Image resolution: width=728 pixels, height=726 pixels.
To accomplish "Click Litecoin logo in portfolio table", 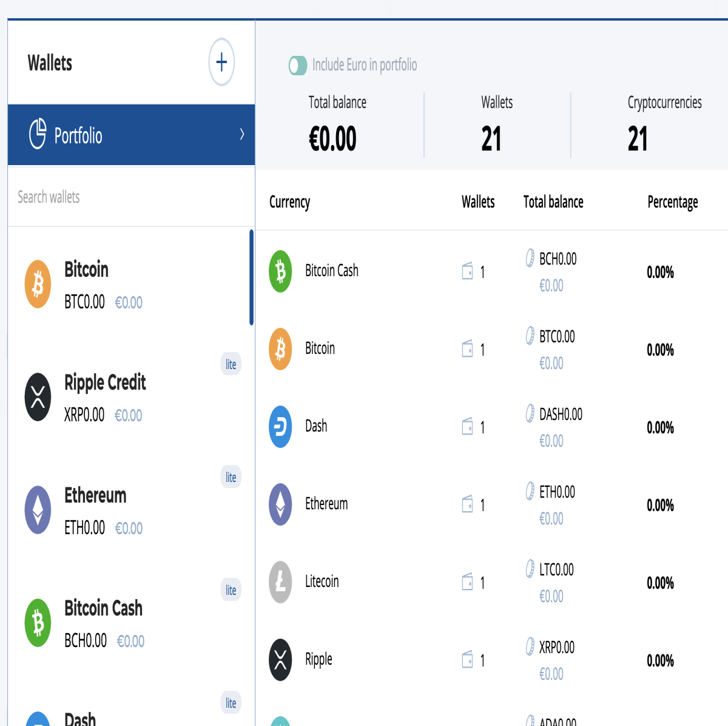I will [280, 582].
